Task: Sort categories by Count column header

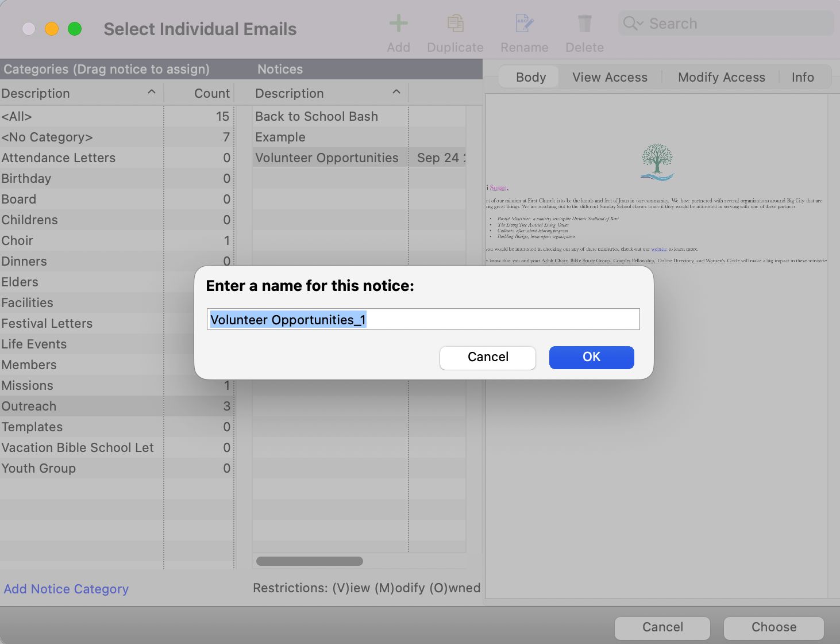Action: [x=199, y=93]
